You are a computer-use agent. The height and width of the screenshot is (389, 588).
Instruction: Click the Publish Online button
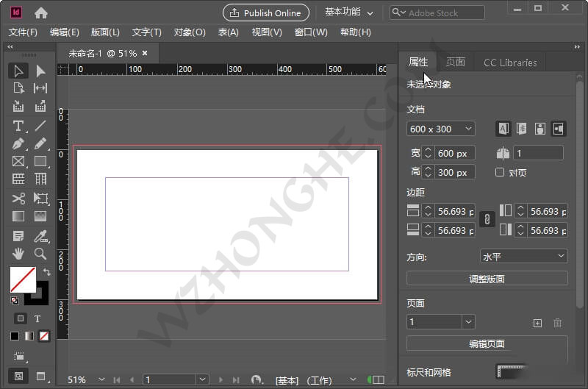266,13
